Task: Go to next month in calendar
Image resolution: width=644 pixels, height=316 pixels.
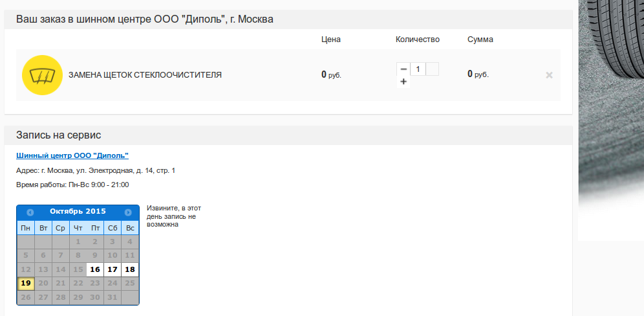Action: coord(128,212)
